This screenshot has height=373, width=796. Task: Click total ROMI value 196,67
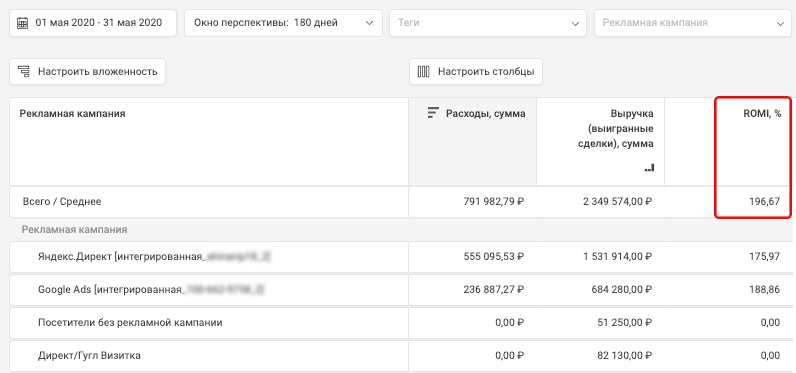pos(764,201)
